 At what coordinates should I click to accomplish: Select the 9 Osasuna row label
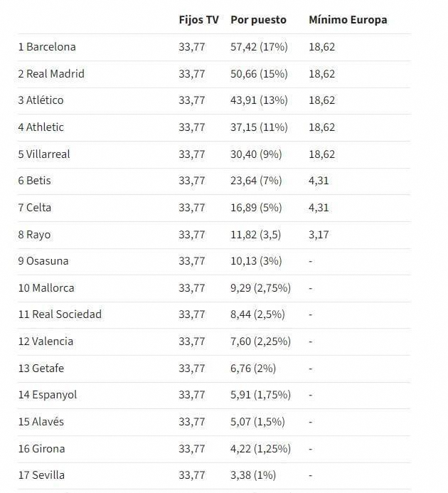(43, 261)
